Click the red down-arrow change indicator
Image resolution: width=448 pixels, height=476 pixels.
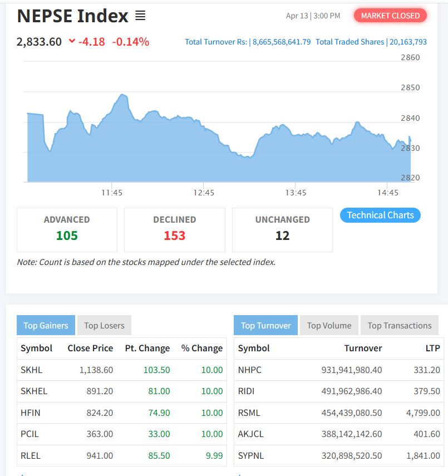point(72,41)
